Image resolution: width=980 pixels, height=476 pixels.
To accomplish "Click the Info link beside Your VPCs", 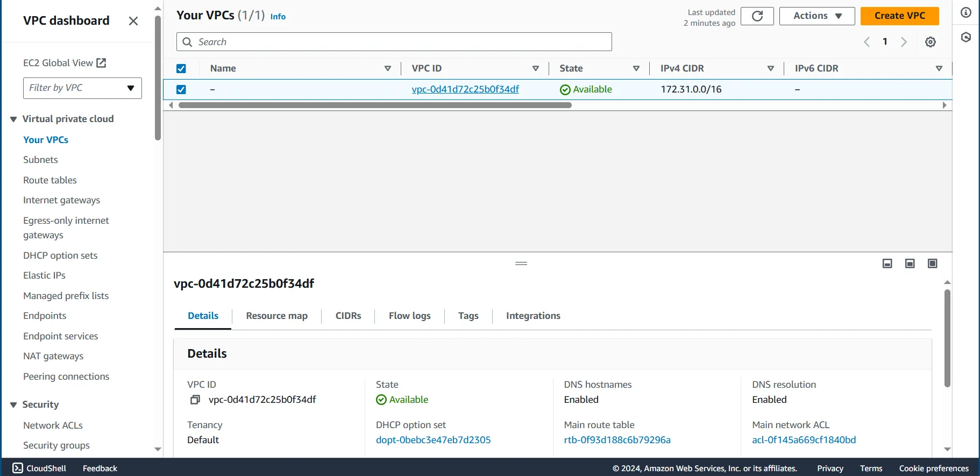I will click(x=278, y=17).
